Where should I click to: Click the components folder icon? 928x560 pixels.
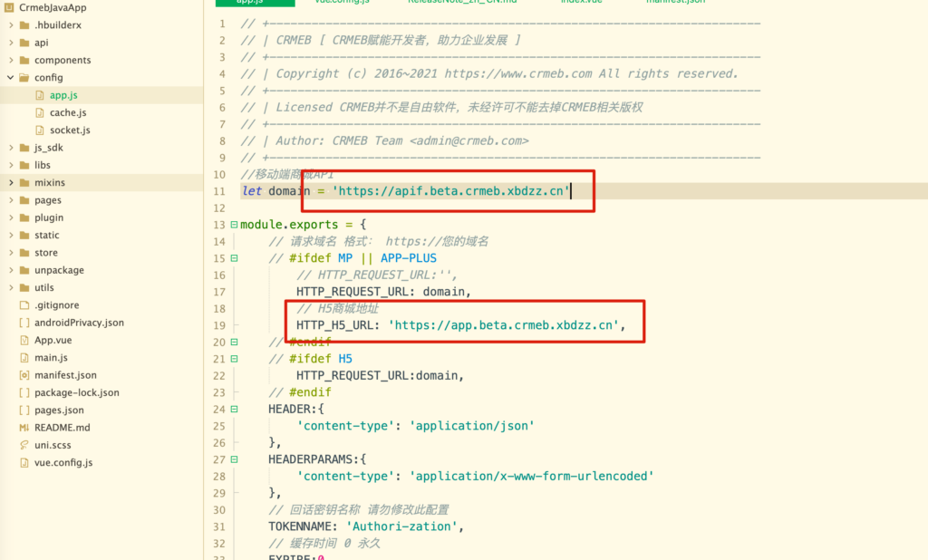24,61
